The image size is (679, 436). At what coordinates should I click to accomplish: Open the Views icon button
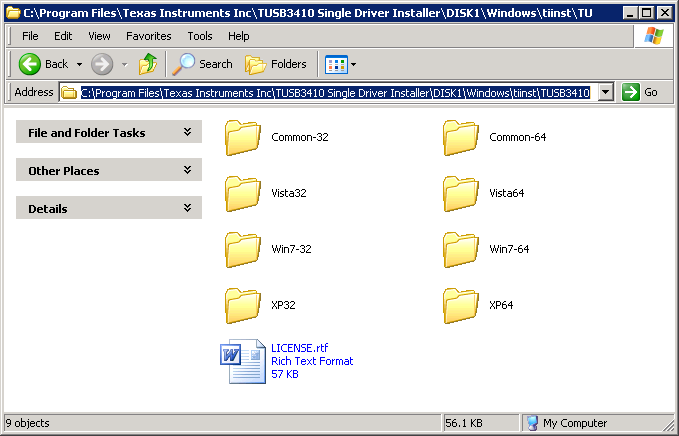336,65
